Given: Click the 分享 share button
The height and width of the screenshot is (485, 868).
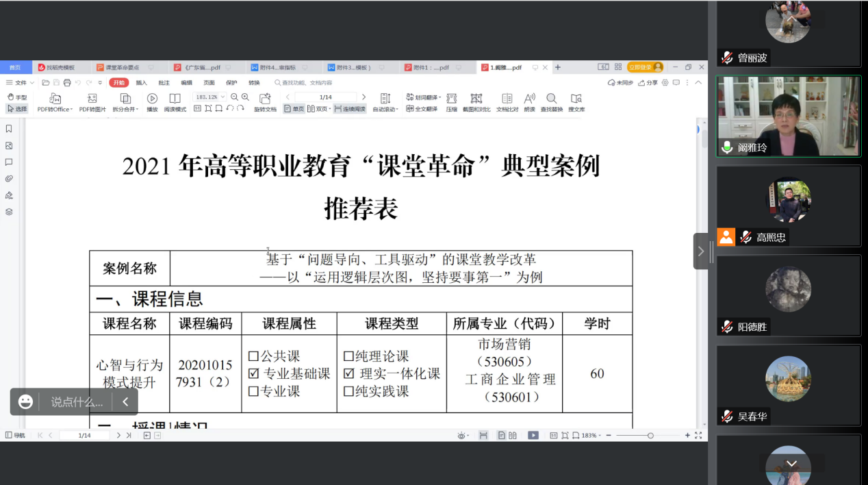Looking at the screenshot, I should [x=648, y=83].
